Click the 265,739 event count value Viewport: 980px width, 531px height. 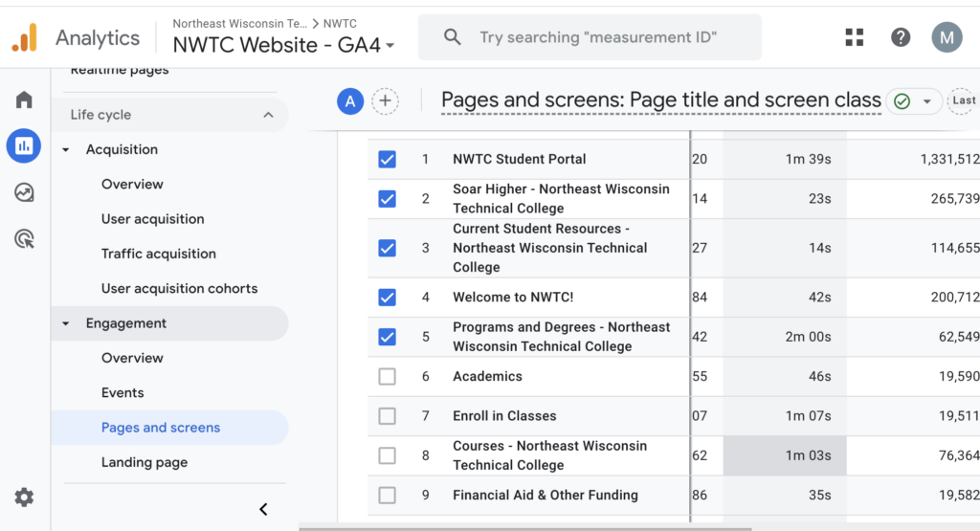click(x=955, y=199)
